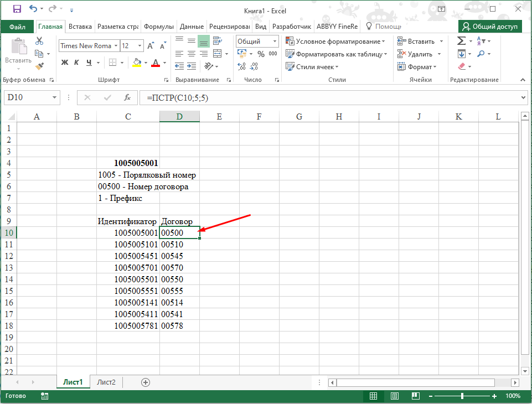Click the Format Painter brush icon
This screenshot has height=404, width=532.
click(39, 66)
